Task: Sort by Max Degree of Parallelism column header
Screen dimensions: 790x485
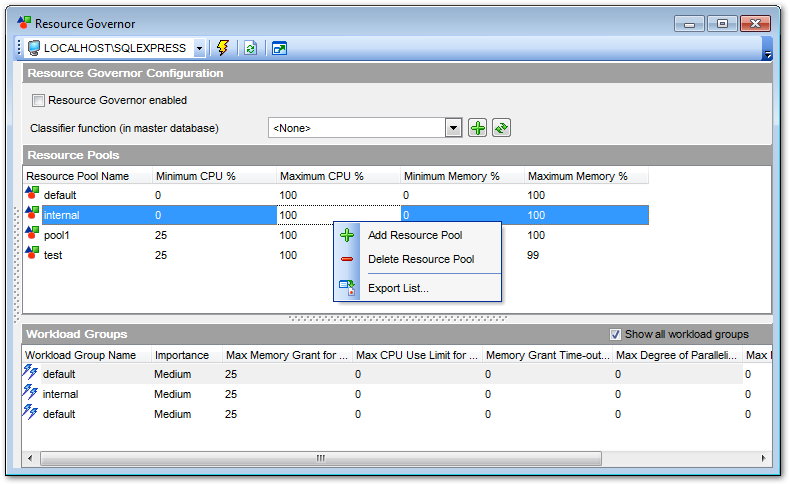Action: point(677,355)
